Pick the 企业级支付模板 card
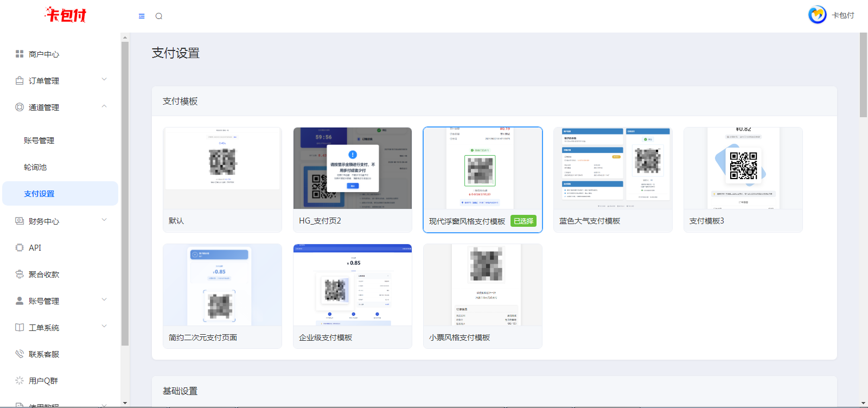 click(x=353, y=296)
